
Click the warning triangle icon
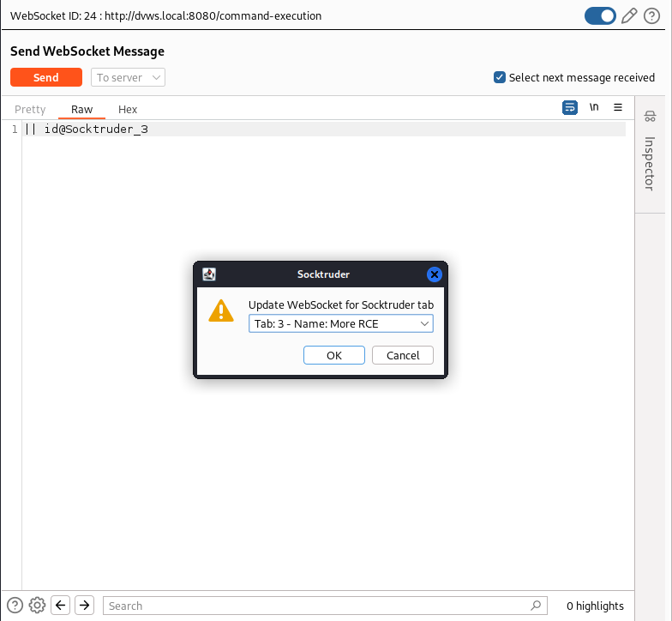coord(221,310)
